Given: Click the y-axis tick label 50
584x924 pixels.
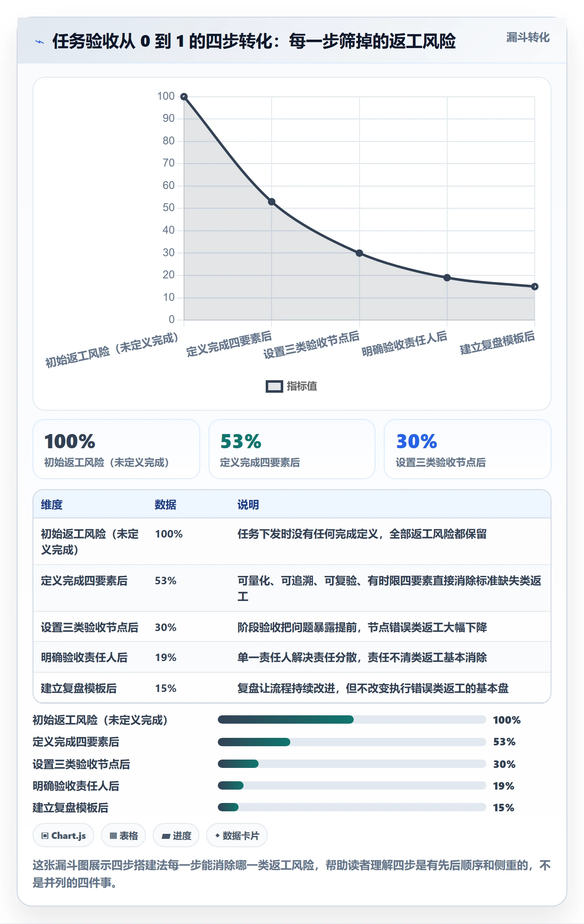Looking at the screenshot, I should click(x=169, y=208).
